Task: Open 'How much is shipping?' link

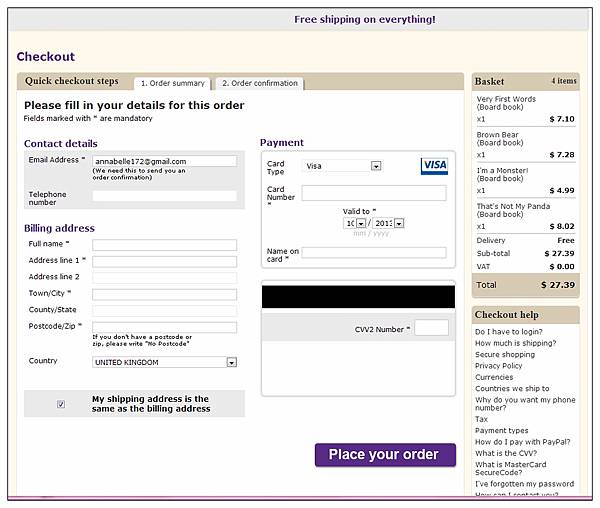Action: click(515, 343)
